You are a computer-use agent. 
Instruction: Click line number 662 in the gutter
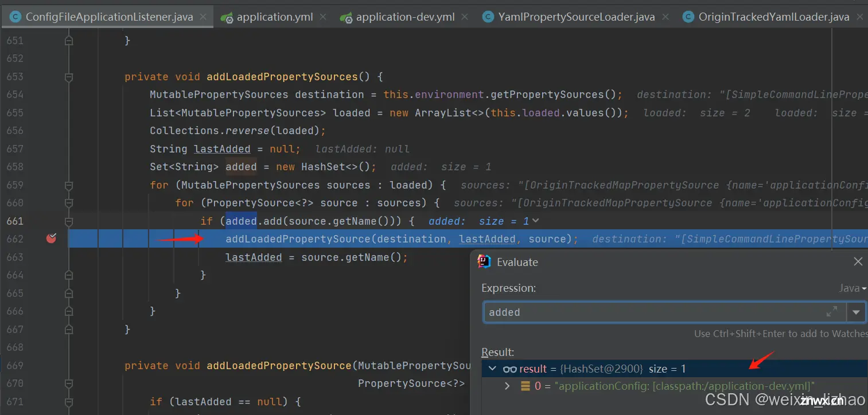15,238
